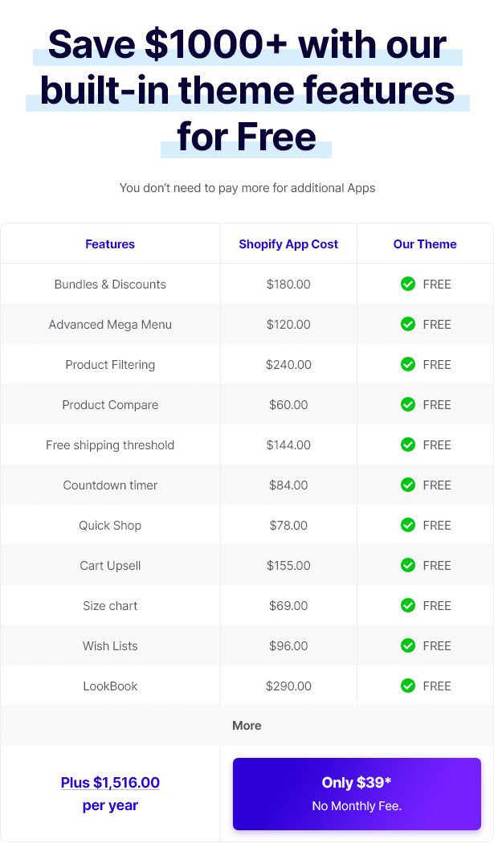The width and height of the screenshot is (494, 868).
Task: Click the Bundles & Discounts feature name
Action: click(x=110, y=285)
